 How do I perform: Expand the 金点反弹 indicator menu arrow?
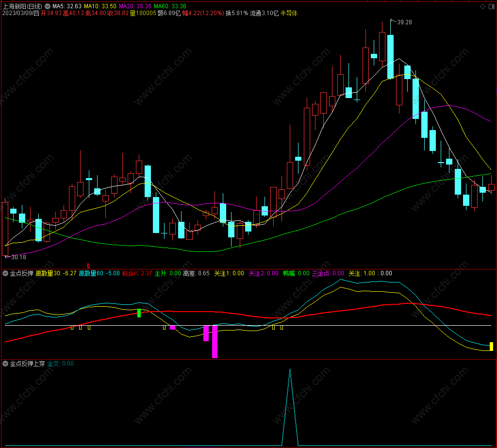(5, 273)
